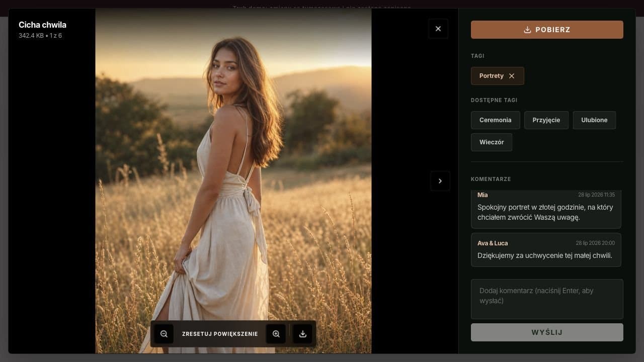
Task: Click the portrait photo of woman in field
Action: (x=233, y=181)
